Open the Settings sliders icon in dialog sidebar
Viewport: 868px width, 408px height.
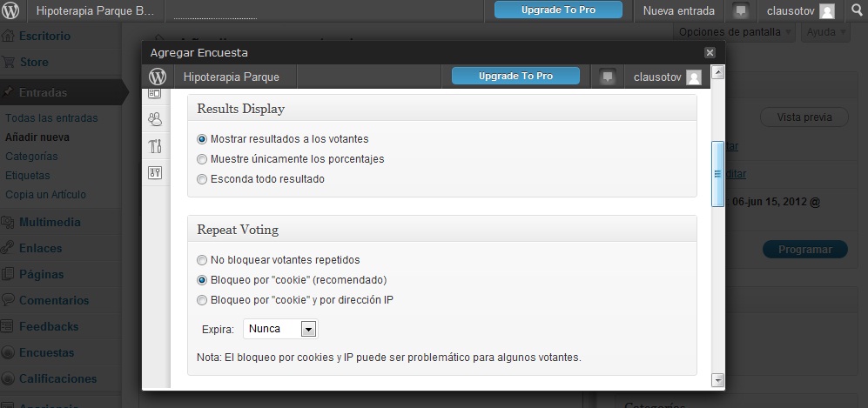(155, 172)
